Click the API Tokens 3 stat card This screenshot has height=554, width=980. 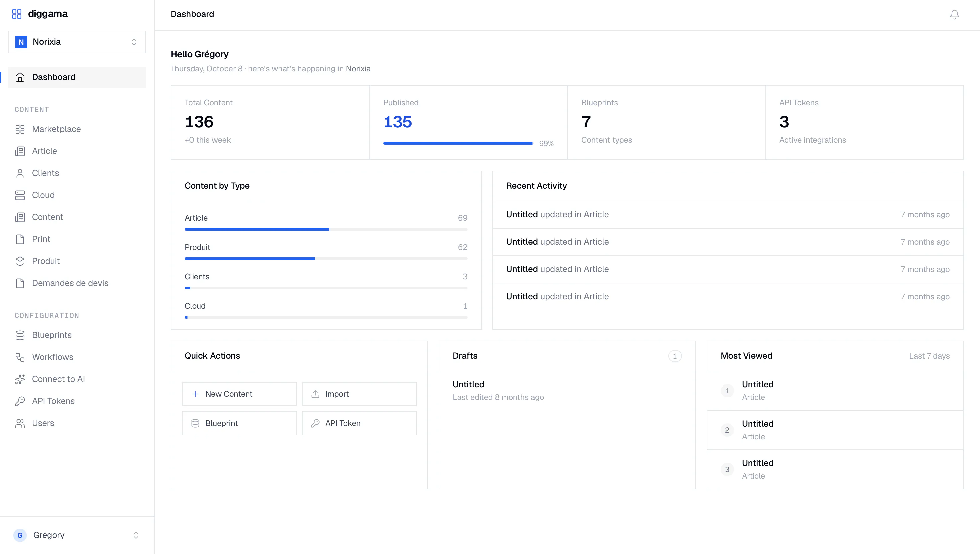coord(864,123)
